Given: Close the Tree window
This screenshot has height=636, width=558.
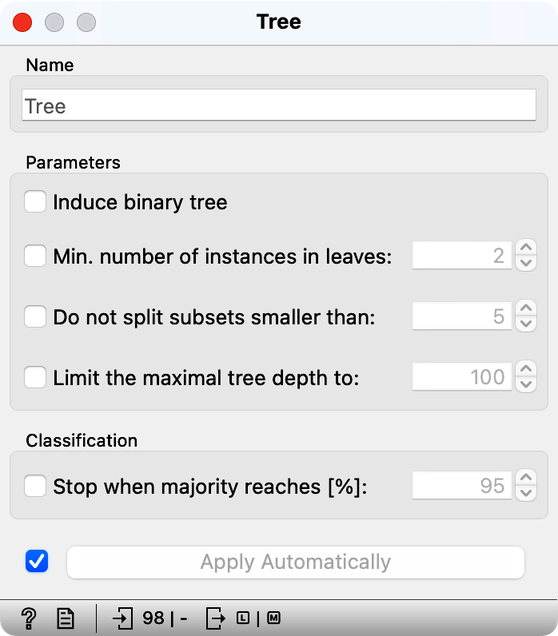Looking at the screenshot, I should (22, 22).
